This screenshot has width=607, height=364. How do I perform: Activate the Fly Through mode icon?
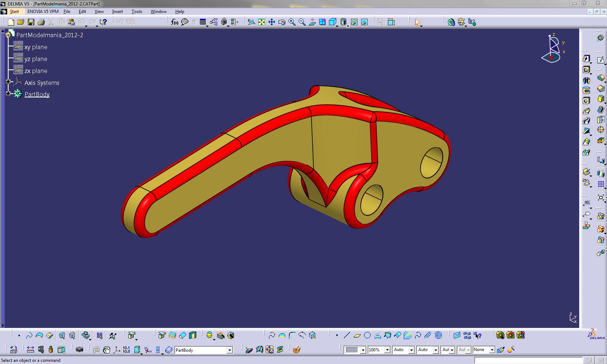coord(252,22)
